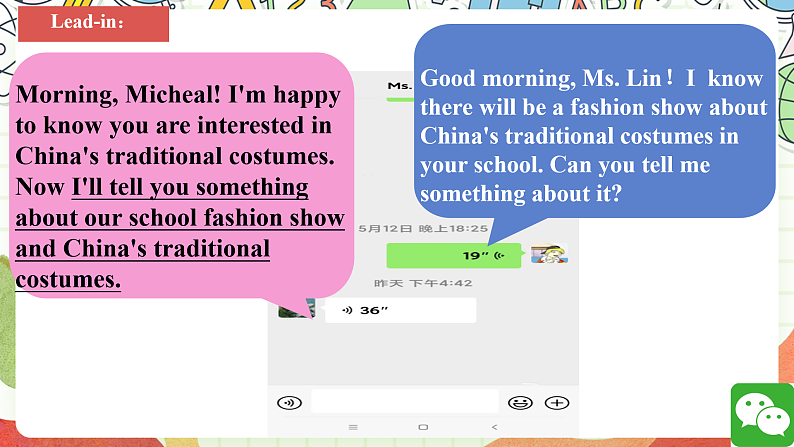Click the pink Morning, Micheal speech bubble

click(181, 176)
